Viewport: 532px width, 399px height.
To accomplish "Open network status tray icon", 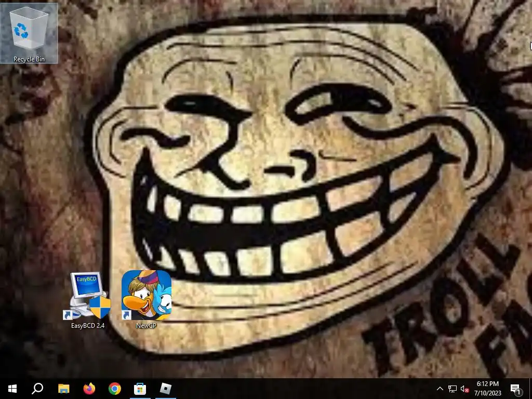I will pyautogui.click(x=453, y=389).
